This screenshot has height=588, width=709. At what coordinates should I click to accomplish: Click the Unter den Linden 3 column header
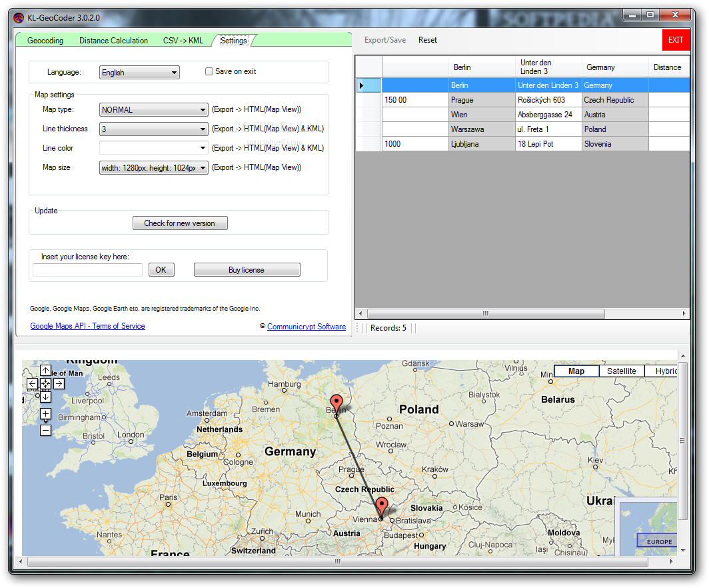(548, 67)
